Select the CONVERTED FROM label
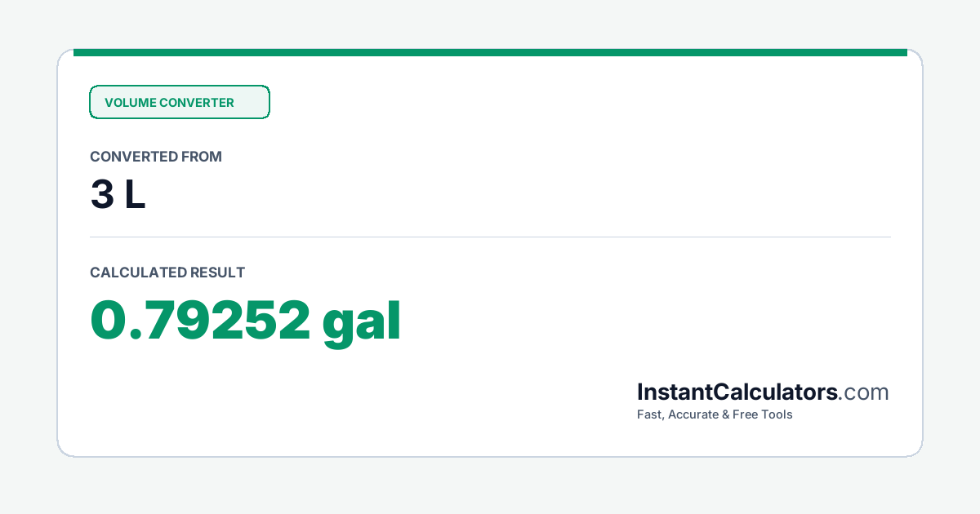The height and width of the screenshot is (514, 980). (x=156, y=157)
